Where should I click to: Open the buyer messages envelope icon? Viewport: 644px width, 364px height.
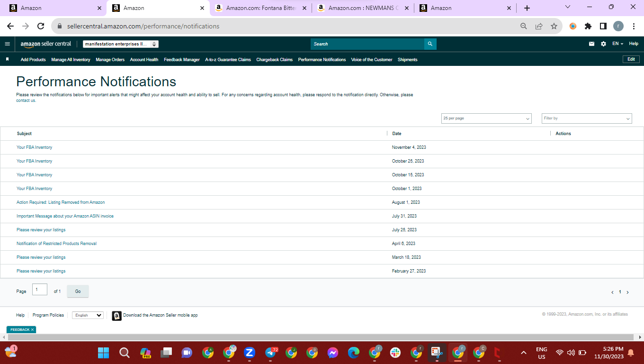591,44
